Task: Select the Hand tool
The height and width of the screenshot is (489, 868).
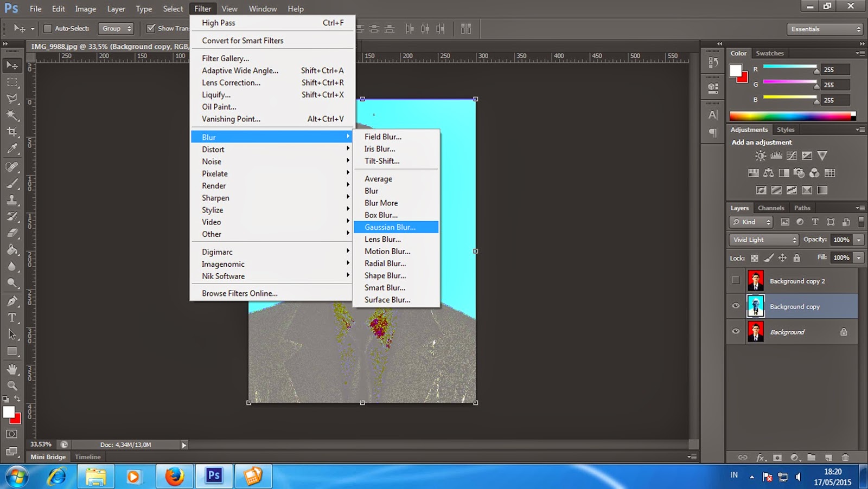Action: point(12,369)
